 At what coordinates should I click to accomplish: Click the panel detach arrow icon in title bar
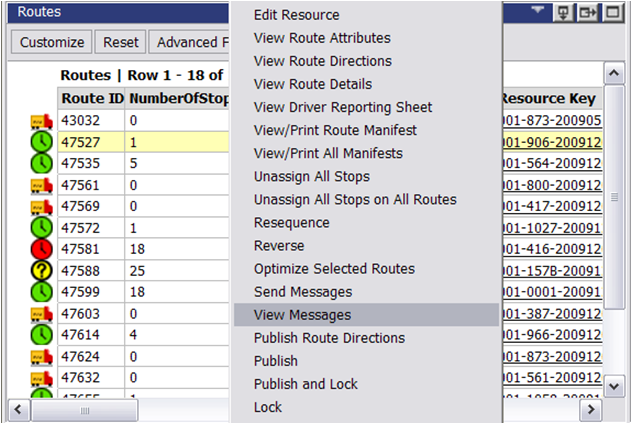tap(589, 13)
